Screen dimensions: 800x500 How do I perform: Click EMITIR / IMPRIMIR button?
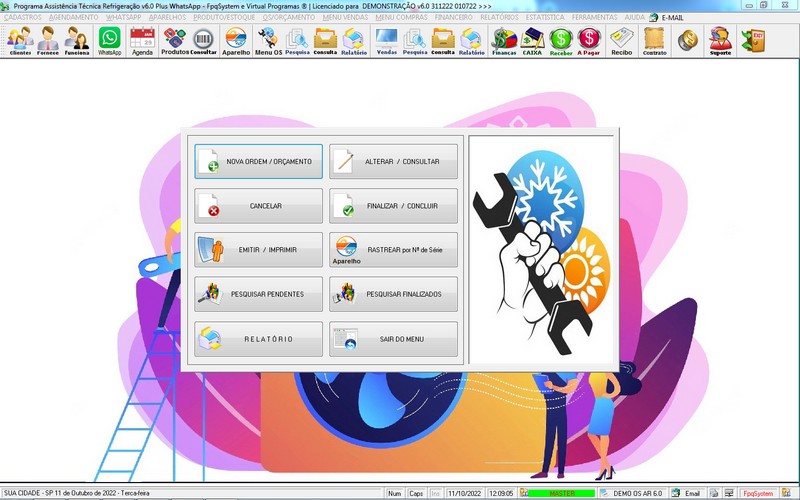pyautogui.click(x=258, y=249)
